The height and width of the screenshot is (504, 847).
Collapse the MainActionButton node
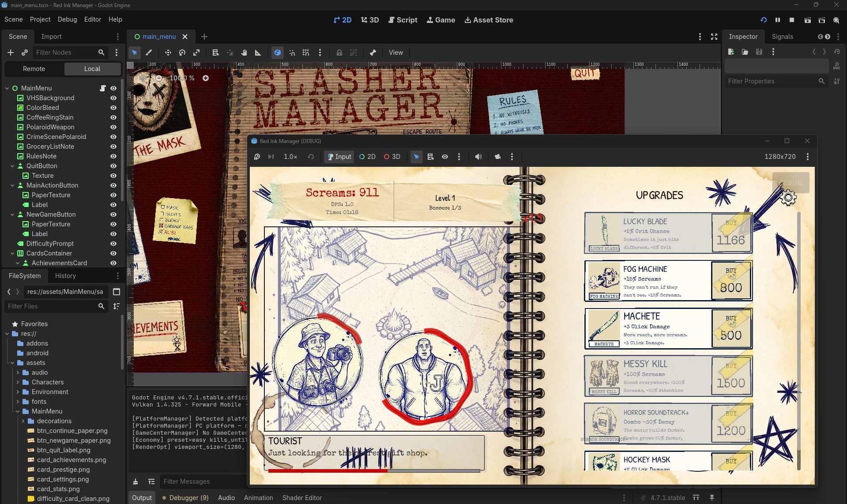(x=12, y=185)
